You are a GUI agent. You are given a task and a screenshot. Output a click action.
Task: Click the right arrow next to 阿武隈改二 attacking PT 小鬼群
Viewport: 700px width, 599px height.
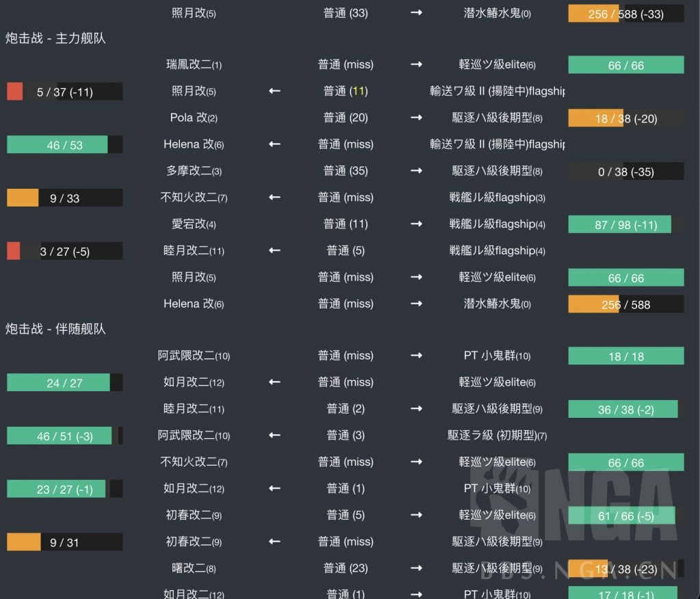tap(416, 356)
